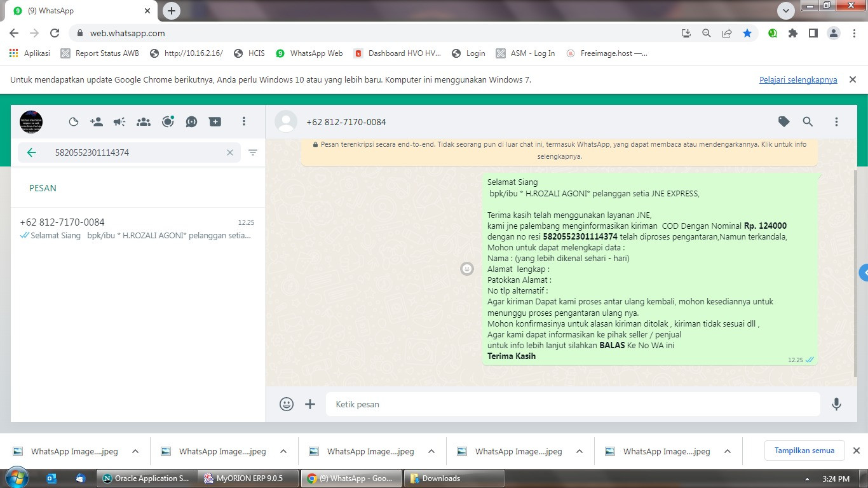Open Outlook from the taskbar
The height and width of the screenshot is (488, 868).
[52, 478]
